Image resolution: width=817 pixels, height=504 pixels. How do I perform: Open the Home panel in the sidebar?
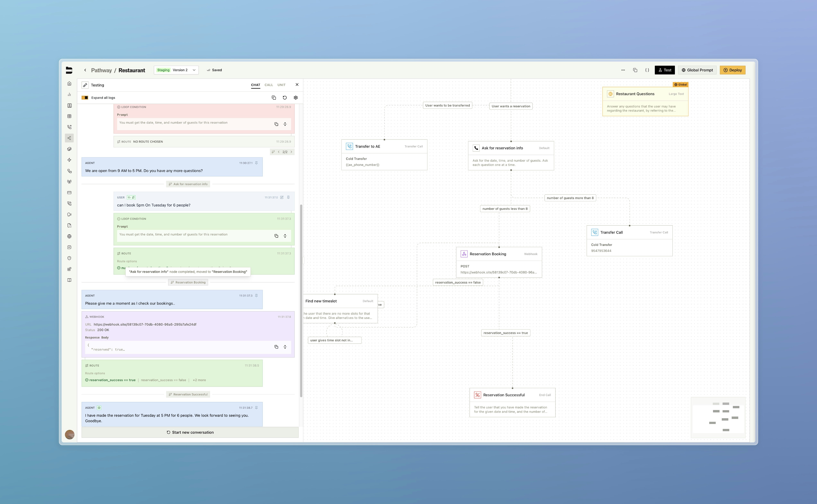click(69, 83)
